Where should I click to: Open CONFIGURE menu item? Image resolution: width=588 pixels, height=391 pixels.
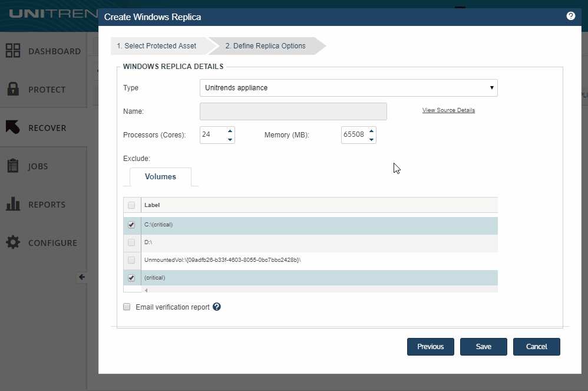[53, 243]
